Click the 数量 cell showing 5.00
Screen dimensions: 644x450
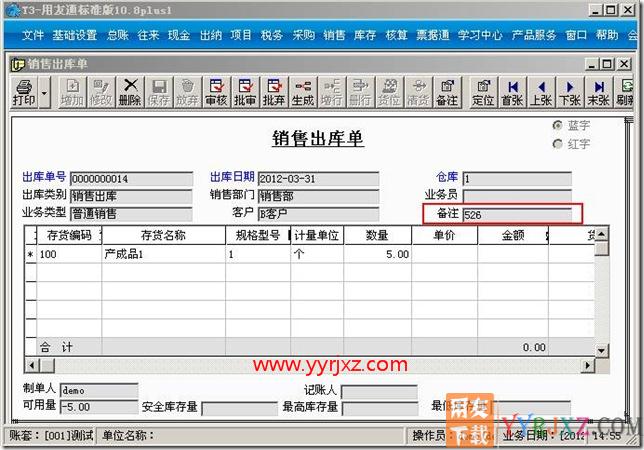[x=380, y=255]
